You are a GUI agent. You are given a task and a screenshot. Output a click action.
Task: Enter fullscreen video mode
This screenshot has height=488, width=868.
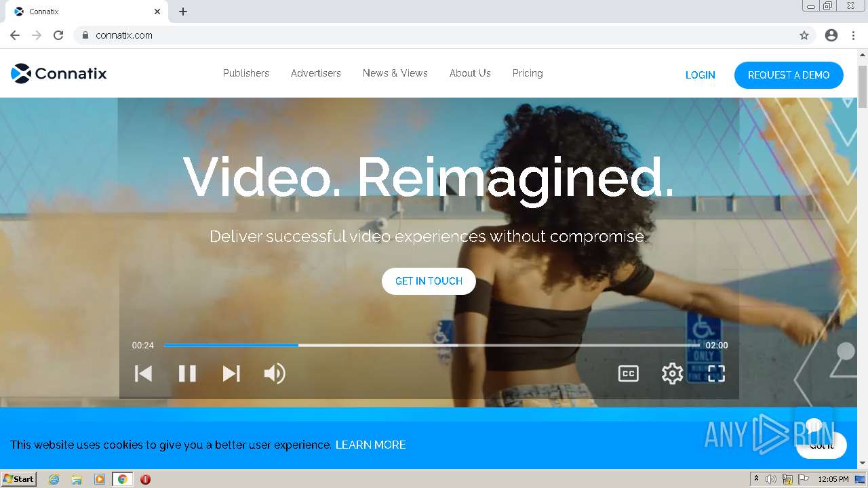(717, 373)
